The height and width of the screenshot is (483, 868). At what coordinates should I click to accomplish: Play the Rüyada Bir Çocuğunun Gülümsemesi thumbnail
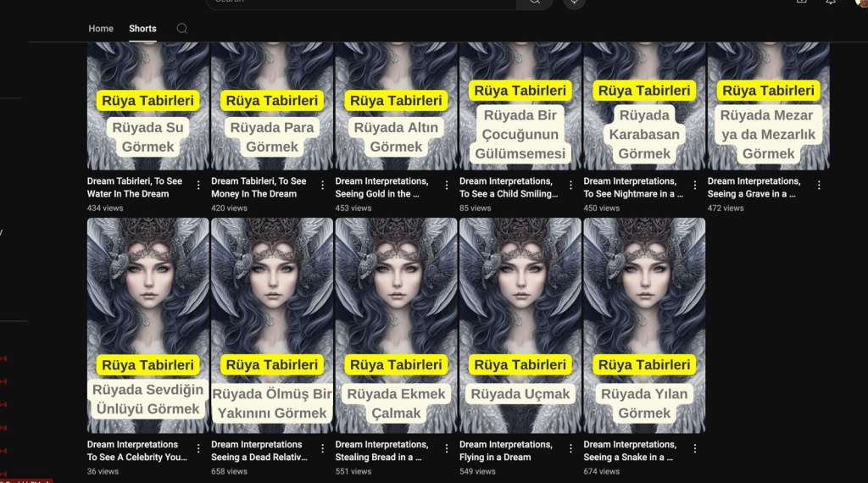point(520,106)
